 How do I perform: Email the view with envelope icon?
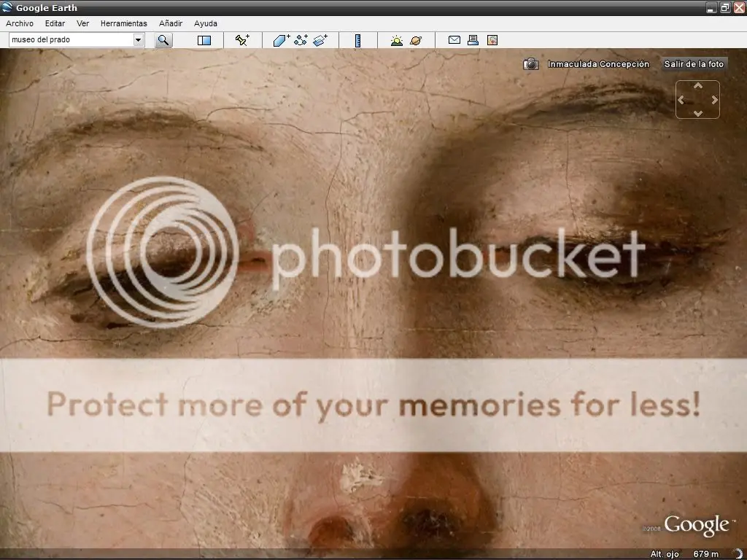pos(454,40)
